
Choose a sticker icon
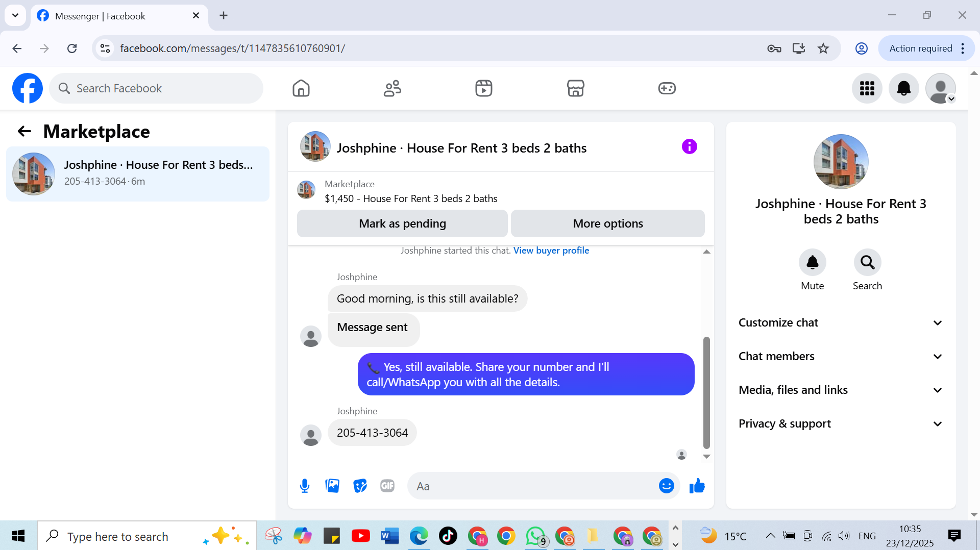pyautogui.click(x=360, y=486)
